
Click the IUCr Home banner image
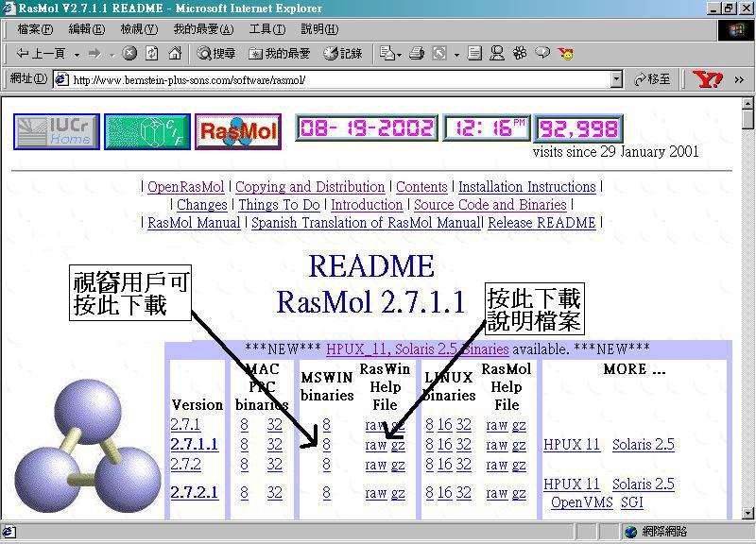pyautogui.click(x=57, y=131)
